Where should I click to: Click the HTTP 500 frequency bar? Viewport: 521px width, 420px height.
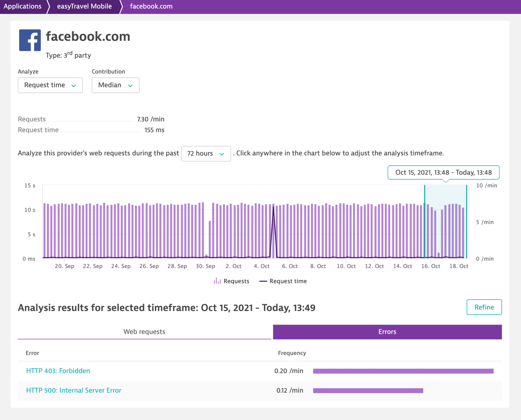(368, 390)
